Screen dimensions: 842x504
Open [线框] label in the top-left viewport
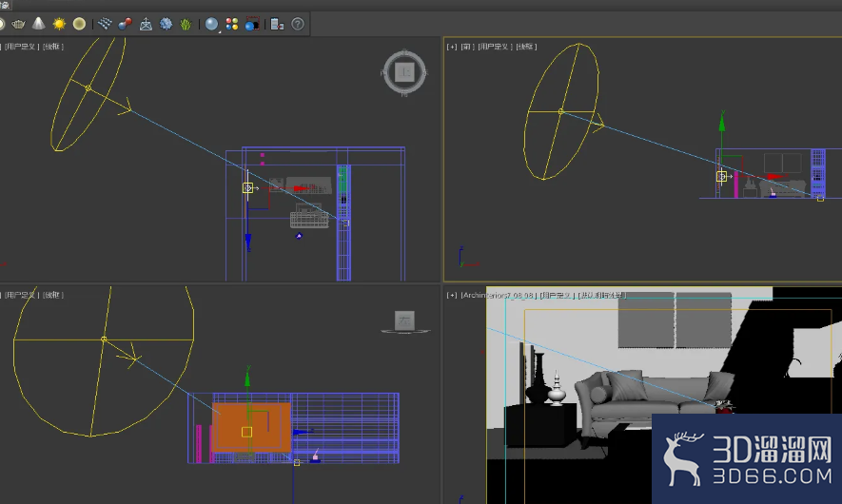pos(53,47)
